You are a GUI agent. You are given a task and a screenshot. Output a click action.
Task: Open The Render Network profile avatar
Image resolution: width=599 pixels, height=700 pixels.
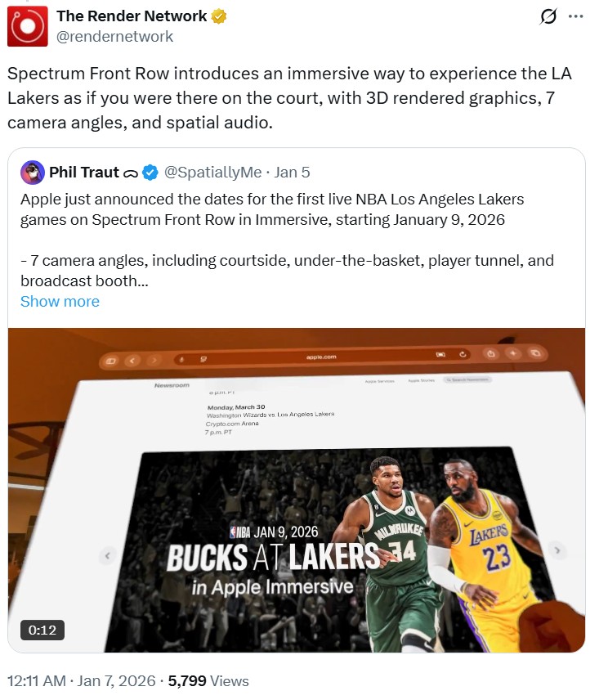(28, 26)
